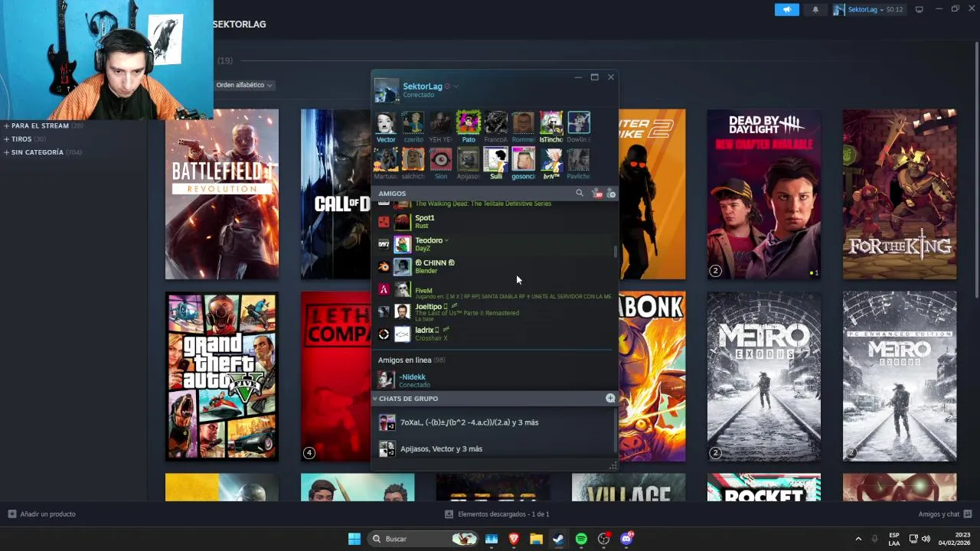This screenshot has height=551, width=980.
Task: Click Elementos descargados status link
Action: [503, 514]
